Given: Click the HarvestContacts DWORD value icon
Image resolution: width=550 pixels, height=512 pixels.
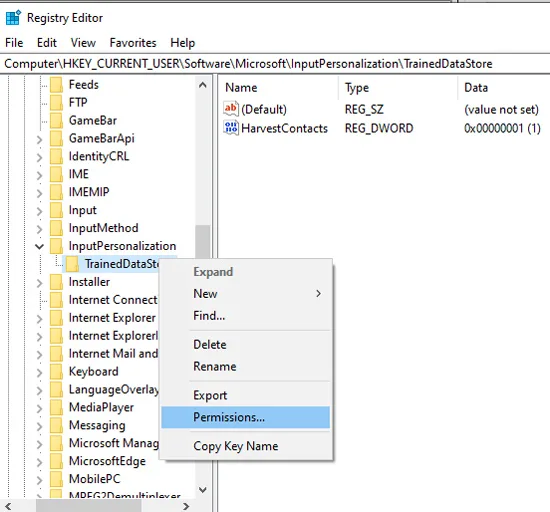Looking at the screenshot, I should tap(231, 128).
